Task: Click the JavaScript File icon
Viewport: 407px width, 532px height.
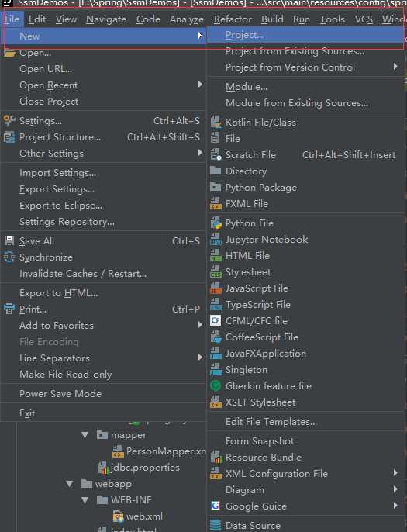Action: [216, 288]
